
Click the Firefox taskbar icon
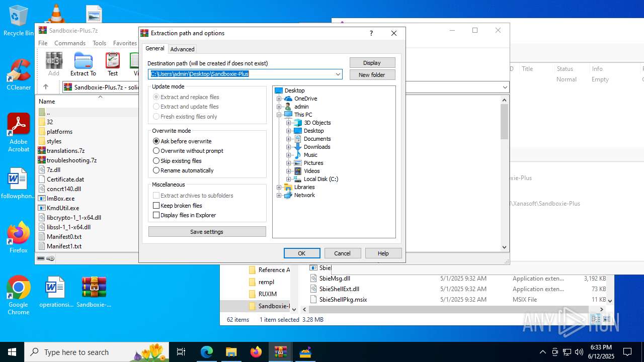[256, 352]
